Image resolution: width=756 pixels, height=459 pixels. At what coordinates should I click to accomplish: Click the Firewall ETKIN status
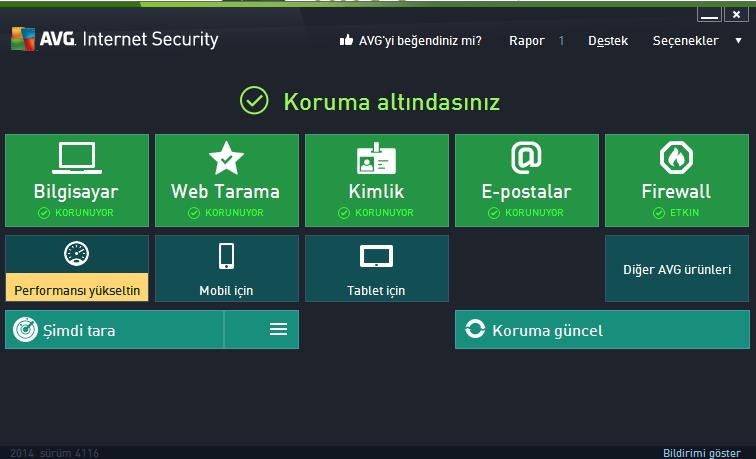676,213
